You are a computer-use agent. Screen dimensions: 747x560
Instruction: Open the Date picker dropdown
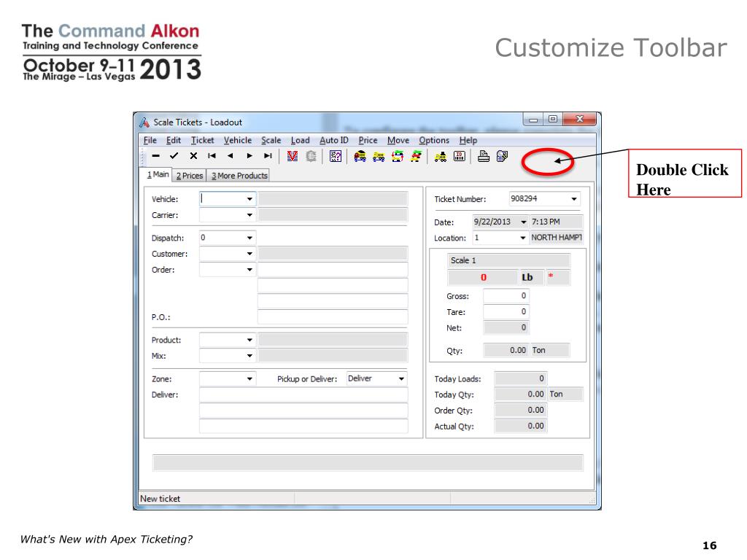tap(524, 222)
